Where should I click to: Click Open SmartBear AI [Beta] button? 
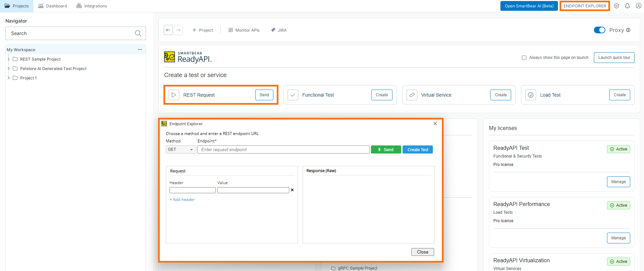pyautogui.click(x=529, y=6)
